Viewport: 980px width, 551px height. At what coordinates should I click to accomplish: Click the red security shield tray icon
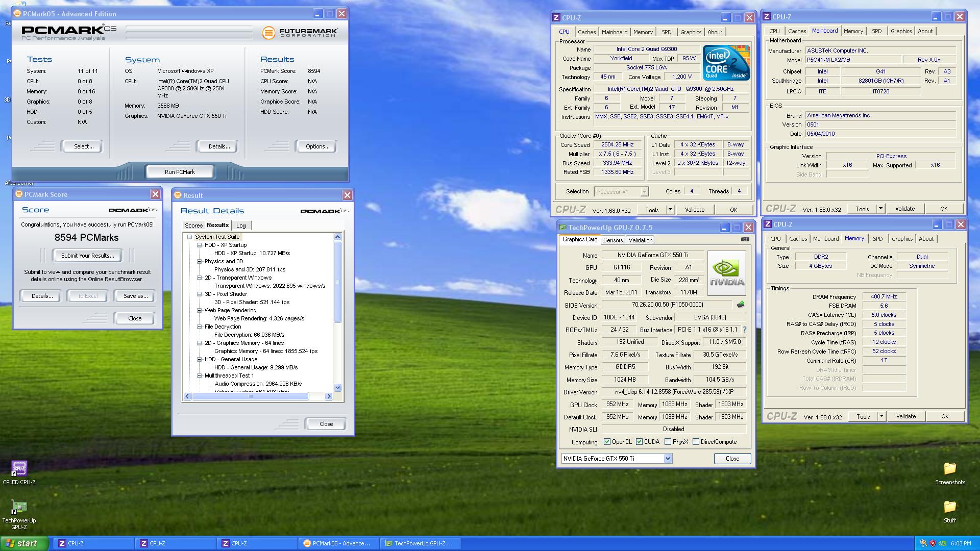(933, 543)
